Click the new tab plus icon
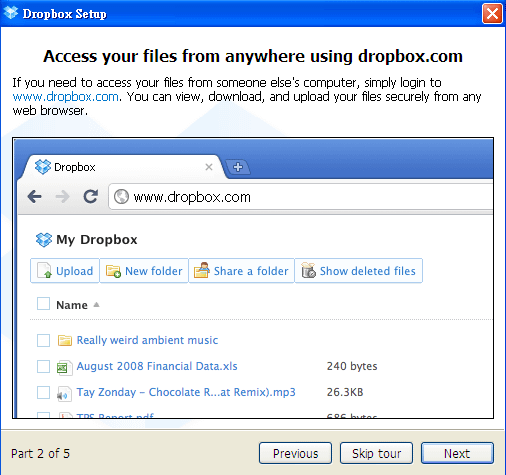 pos(238,167)
